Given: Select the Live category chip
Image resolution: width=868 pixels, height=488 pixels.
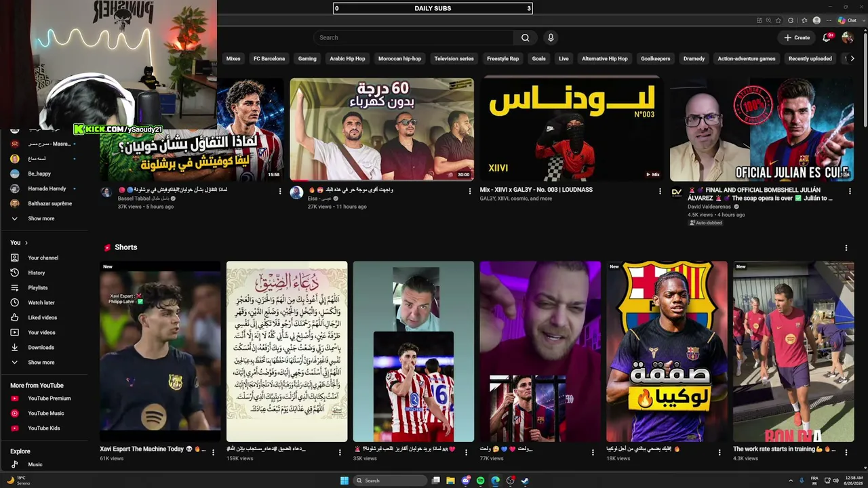Looking at the screenshot, I should click(x=564, y=59).
